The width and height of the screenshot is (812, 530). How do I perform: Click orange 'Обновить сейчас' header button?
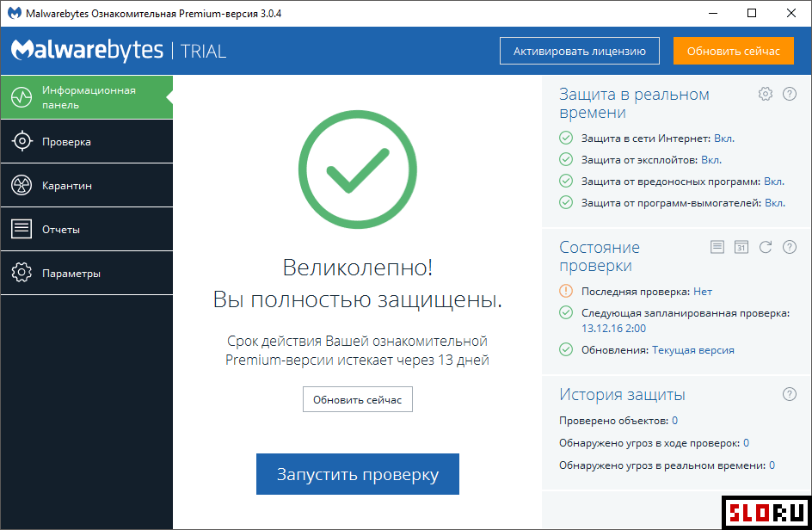733,51
